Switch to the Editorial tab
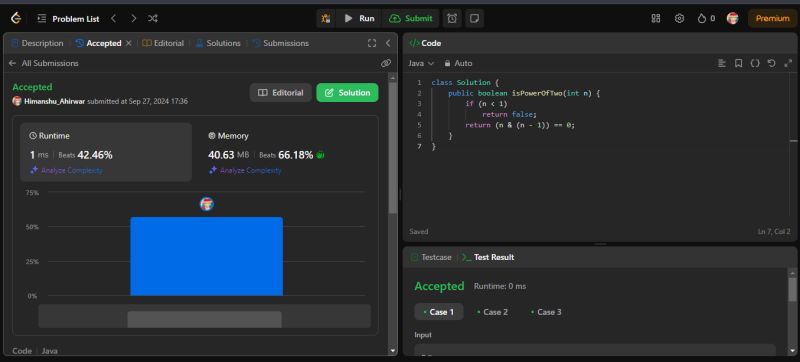 [x=163, y=43]
